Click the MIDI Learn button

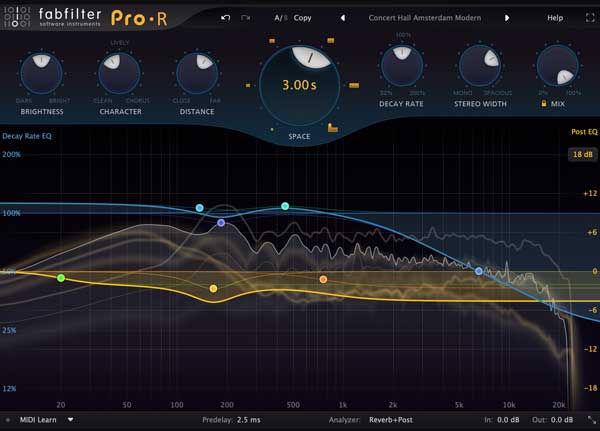click(x=38, y=420)
